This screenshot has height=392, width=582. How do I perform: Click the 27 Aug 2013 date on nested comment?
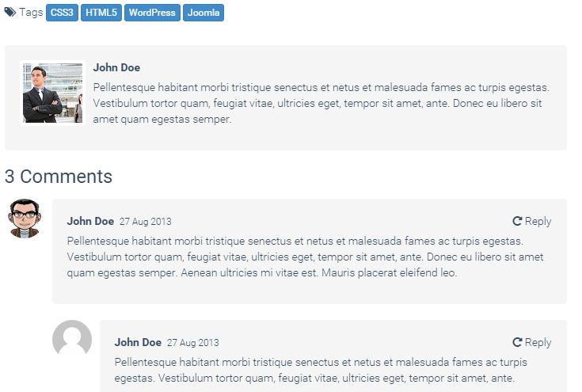point(192,343)
